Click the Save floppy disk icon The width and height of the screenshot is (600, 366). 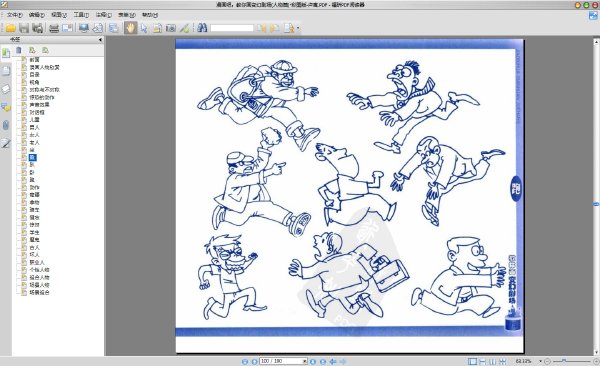(24, 28)
